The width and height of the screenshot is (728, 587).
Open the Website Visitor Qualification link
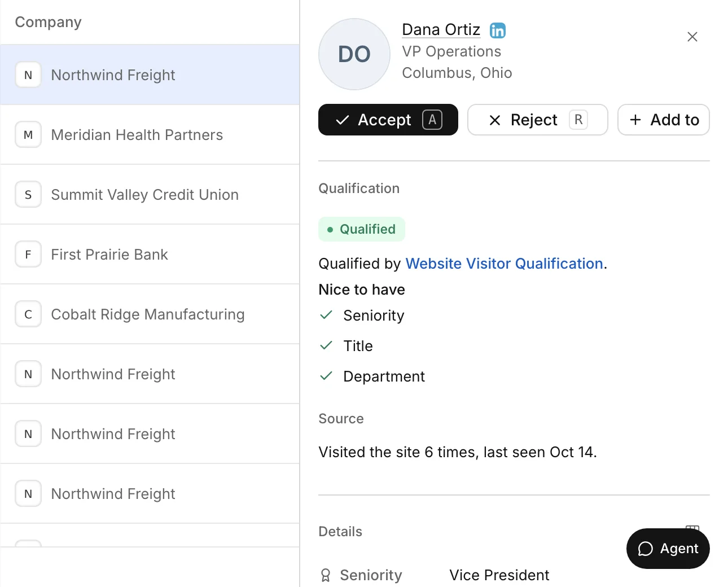tap(505, 264)
